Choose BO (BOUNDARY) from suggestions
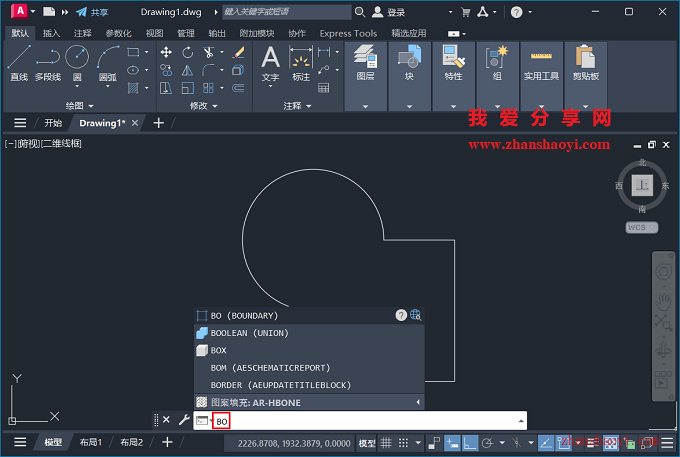Image resolution: width=680 pixels, height=457 pixels. (x=309, y=316)
